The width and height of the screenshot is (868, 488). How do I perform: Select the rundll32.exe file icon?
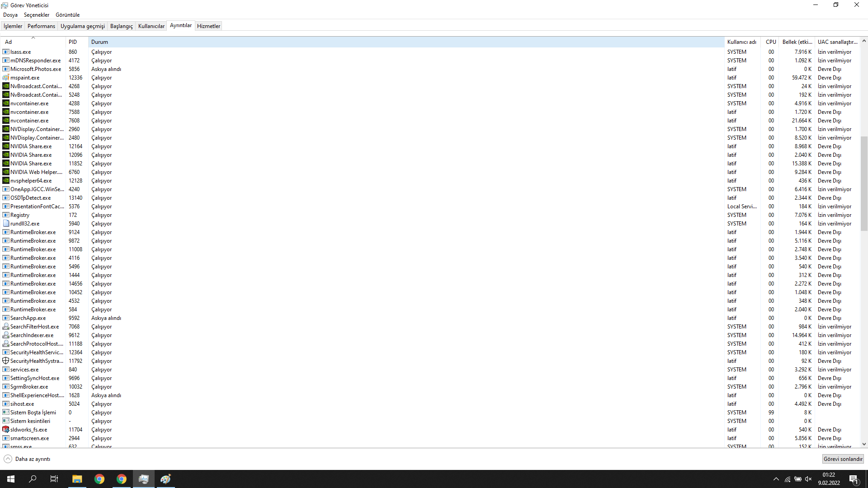pyautogui.click(x=6, y=224)
